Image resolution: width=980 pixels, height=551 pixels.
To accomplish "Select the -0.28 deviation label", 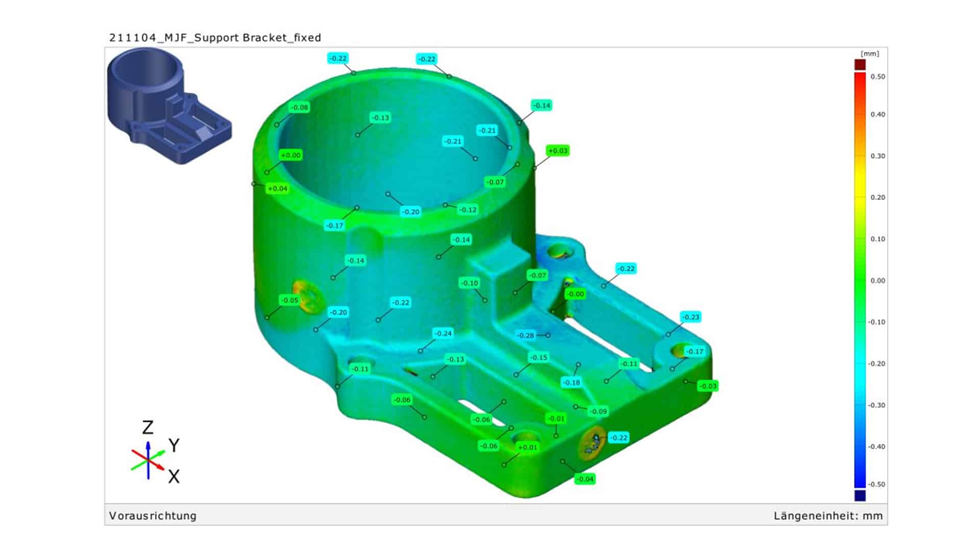I will pyautogui.click(x=525, y=335).
